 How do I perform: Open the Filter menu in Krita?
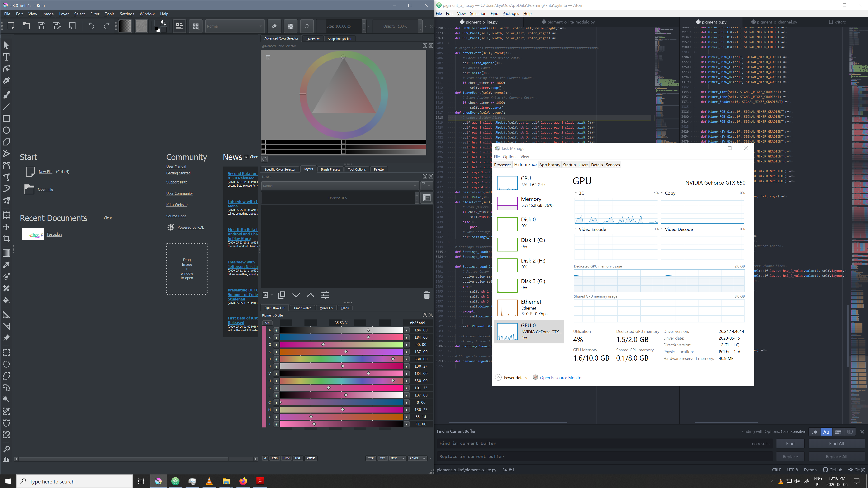[95, 14]
